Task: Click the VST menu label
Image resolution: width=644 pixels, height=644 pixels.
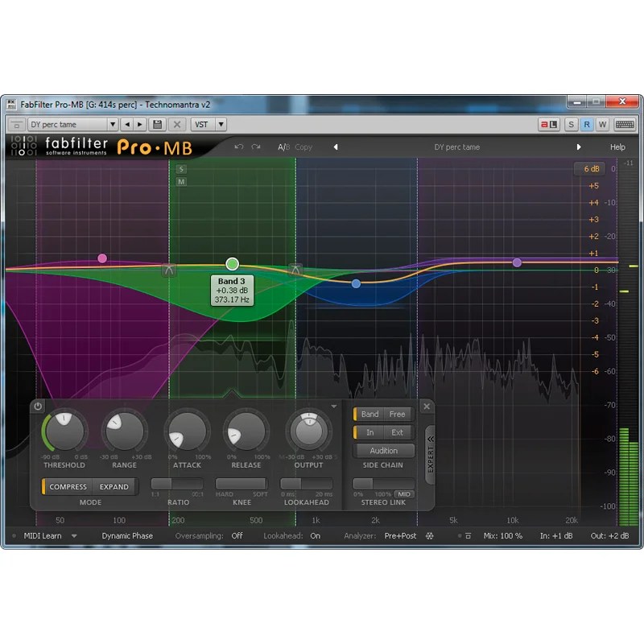Action: [x=201, y=125]
